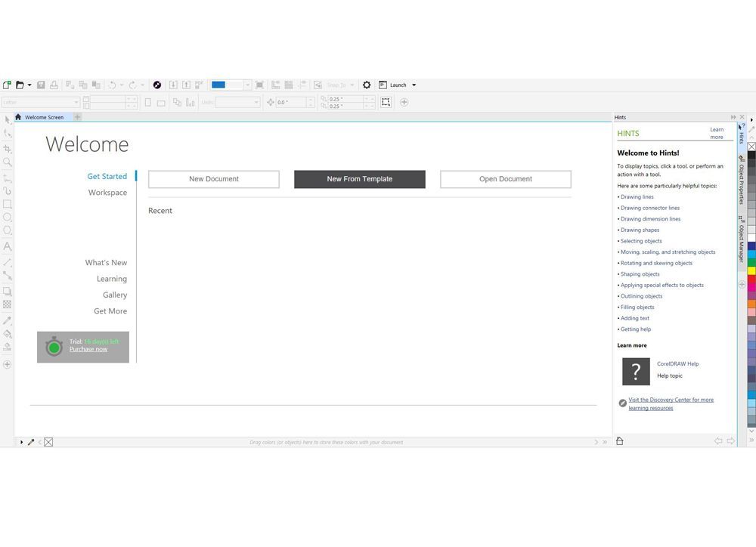Select the Interactive Fill bucket tool
Screen dimensions: 756x547
(8, 333)
